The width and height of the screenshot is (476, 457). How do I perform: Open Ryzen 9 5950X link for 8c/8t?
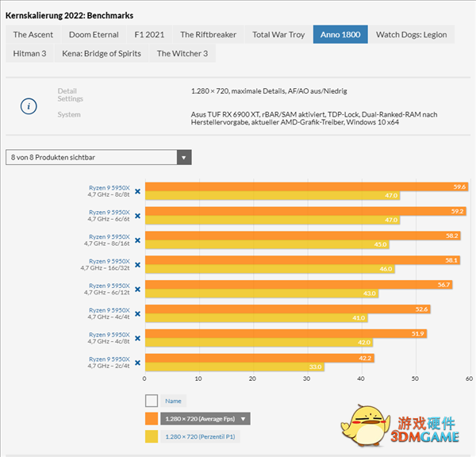tap(109, 188)
